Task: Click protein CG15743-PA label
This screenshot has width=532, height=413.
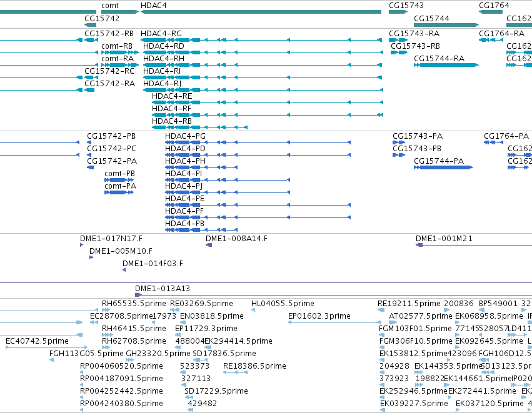Action: 418,136
